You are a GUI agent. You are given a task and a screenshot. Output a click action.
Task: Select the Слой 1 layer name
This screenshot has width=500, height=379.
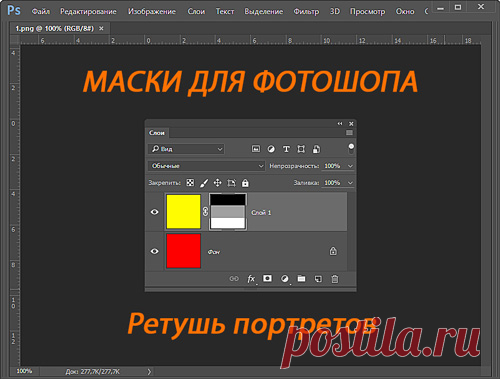coord(261,212)
